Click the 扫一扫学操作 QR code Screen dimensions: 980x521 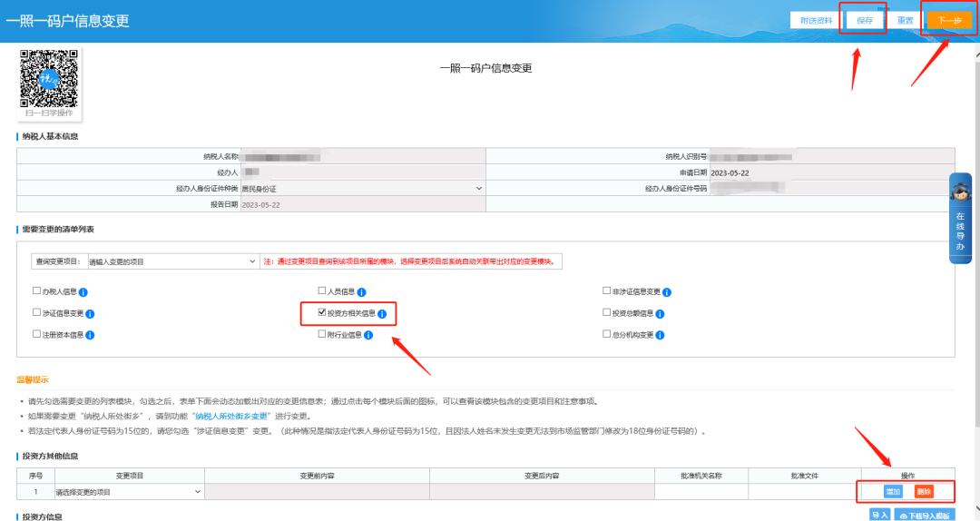(49, 79)
